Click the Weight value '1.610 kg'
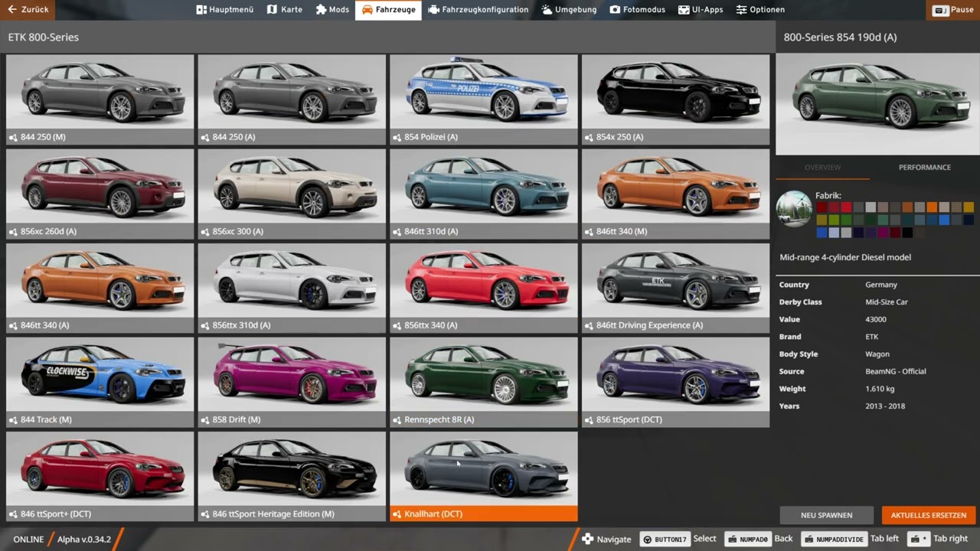Image resolution: width=980 pixels, height=551 pixels. 879,390
